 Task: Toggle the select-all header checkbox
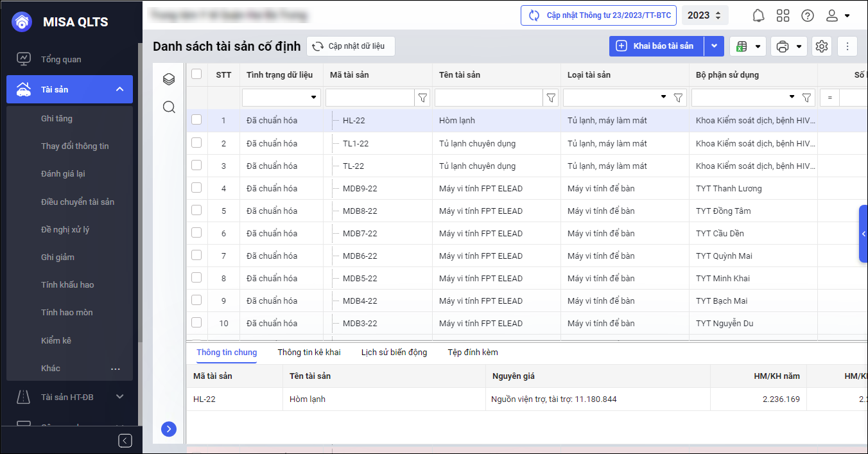click(196, 74)
